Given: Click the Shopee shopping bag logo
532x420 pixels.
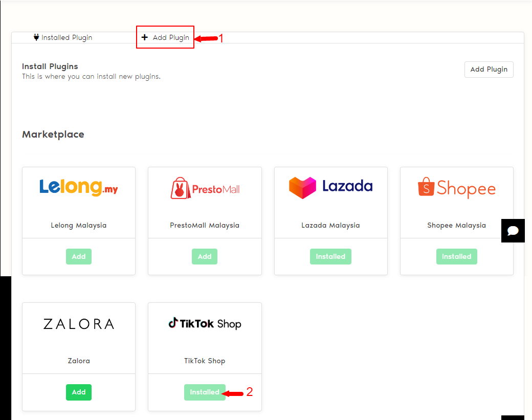Looking at the screenshot, I should pyautogui.click(x=426, y=188).
